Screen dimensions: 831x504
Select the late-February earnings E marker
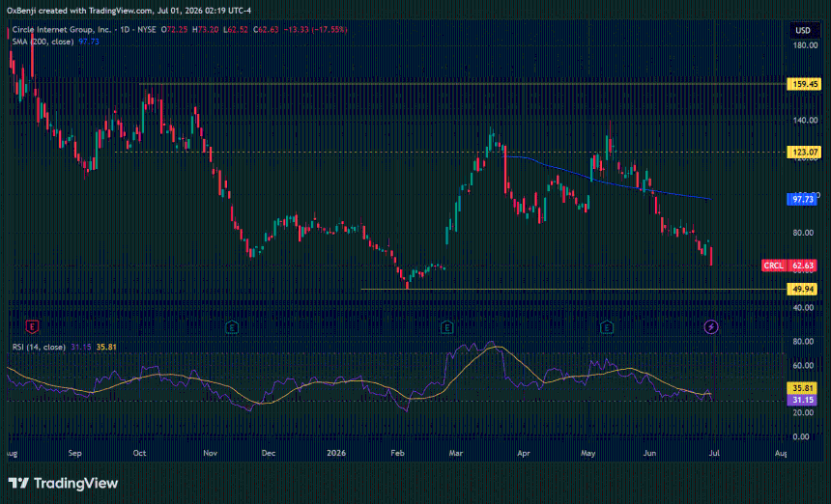(446, 327)
